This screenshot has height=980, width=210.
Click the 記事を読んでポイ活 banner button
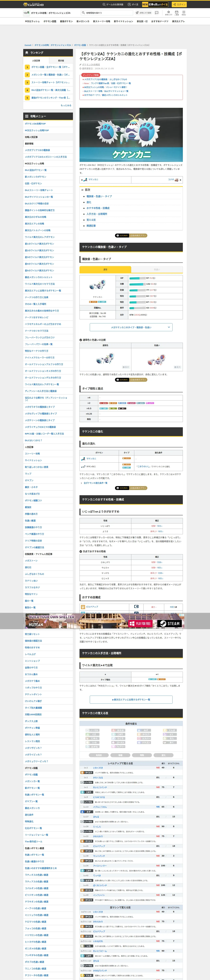[155, 5]
